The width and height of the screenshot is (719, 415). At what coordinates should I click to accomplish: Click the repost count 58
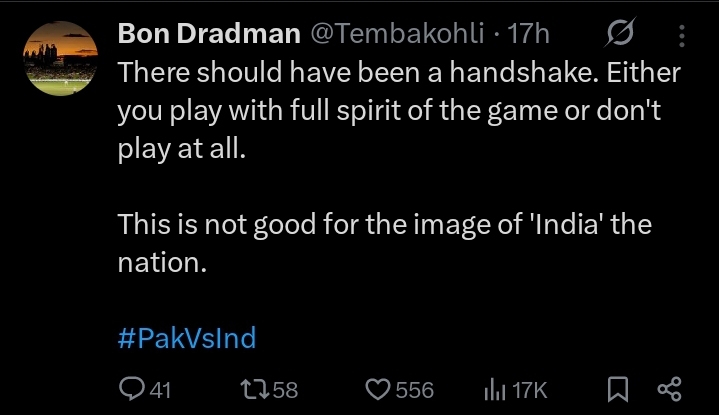tap(286, 389)
